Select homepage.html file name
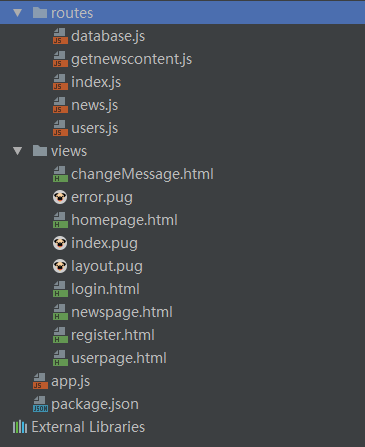The image size is (365, 447). [124, 220]
